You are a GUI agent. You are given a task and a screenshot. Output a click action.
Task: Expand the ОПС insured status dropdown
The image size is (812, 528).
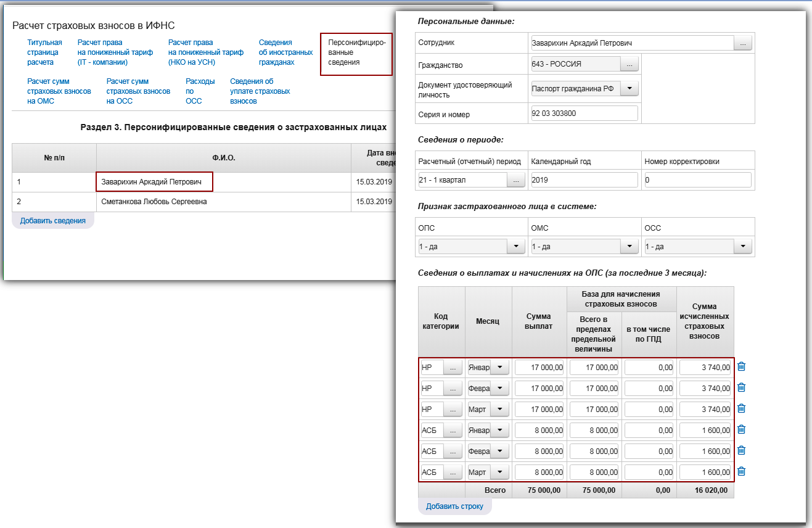pyautogui.click(x=516, y=247)
